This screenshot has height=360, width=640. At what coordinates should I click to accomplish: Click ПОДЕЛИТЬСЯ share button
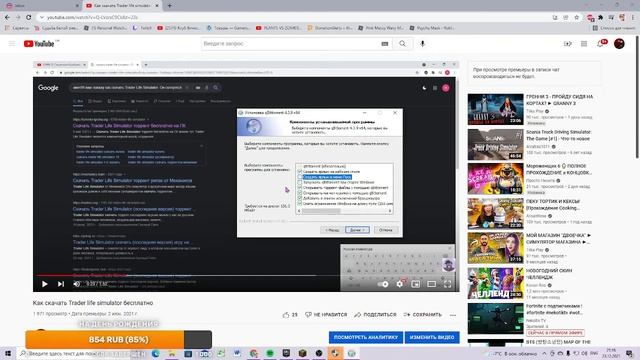[375, 315]
